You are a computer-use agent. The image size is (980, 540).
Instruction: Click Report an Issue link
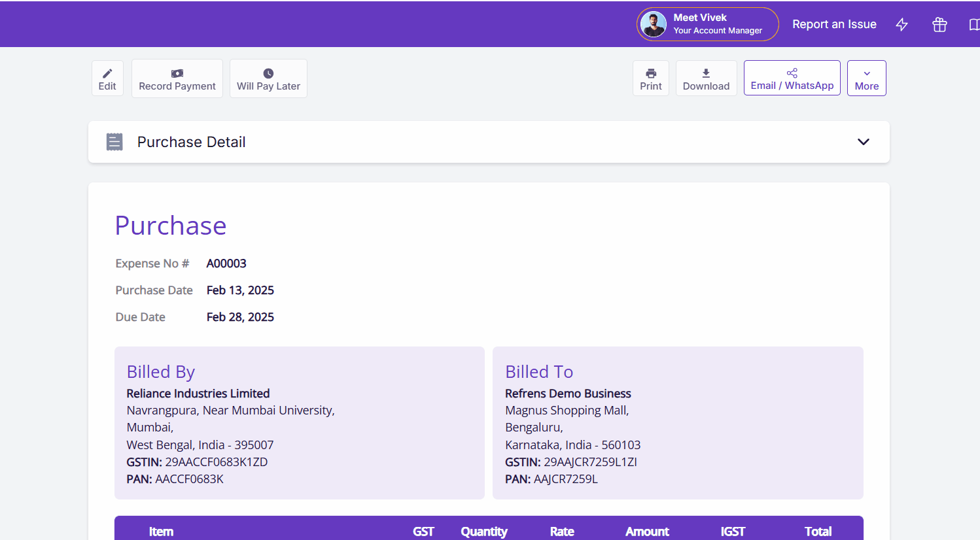(834, 24)
